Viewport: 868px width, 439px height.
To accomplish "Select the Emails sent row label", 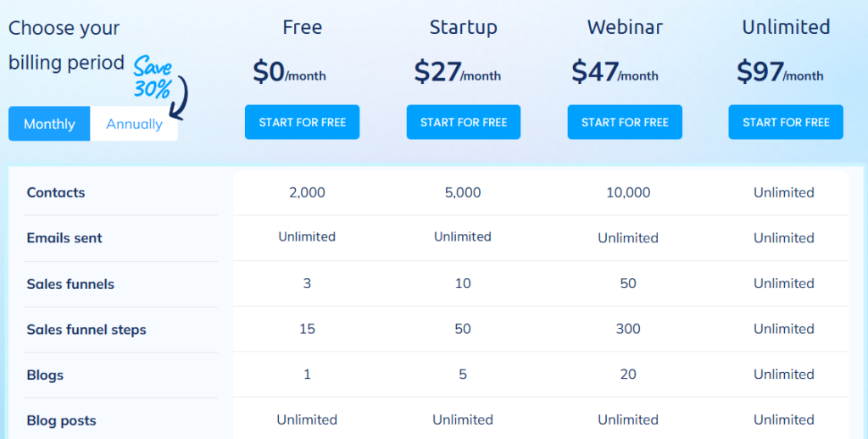I will [x=64, y=238].
